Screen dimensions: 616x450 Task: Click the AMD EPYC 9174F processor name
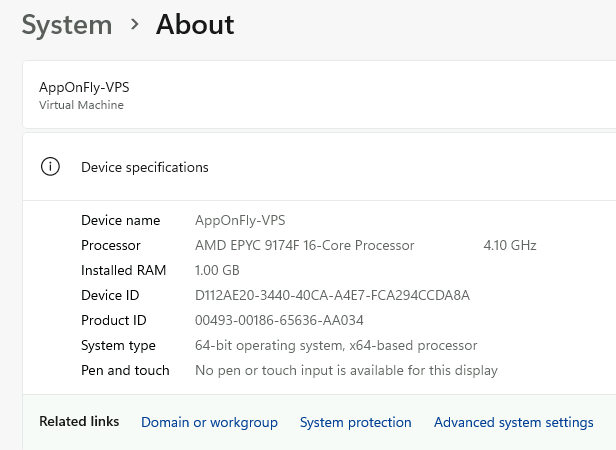304,245
